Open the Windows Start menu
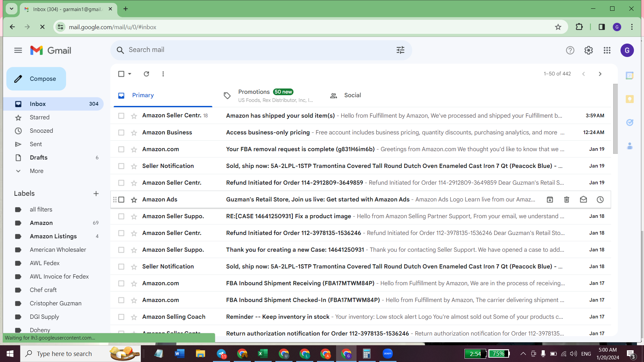 click(x=10, y=354)
